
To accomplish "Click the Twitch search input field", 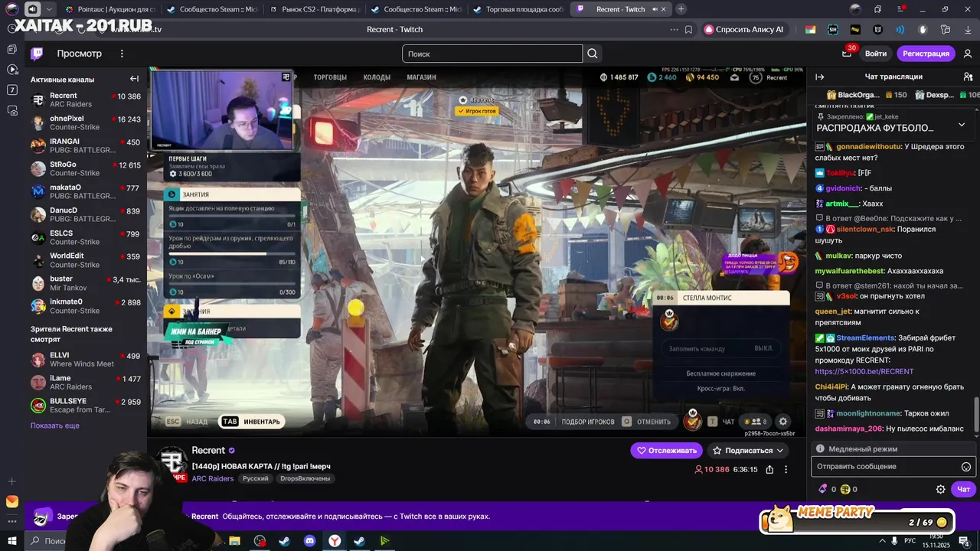I will tap(492, 54).
